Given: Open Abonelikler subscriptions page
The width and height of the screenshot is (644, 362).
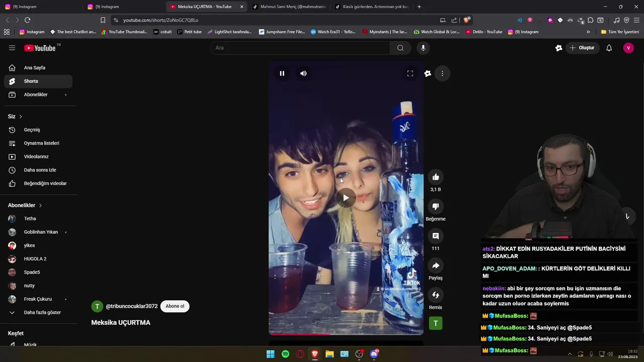Looking at the screenshot, I should coord(38,95).
